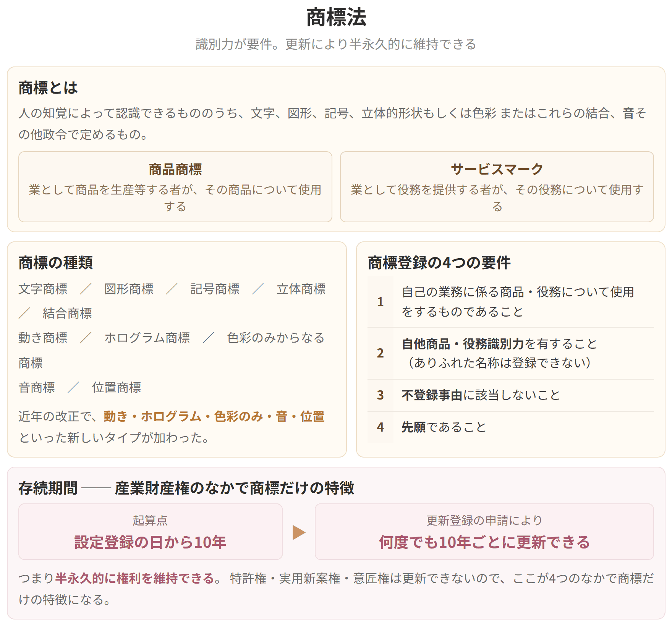
Task: Click the 立体商標 text
Action: tap(301, 289)
